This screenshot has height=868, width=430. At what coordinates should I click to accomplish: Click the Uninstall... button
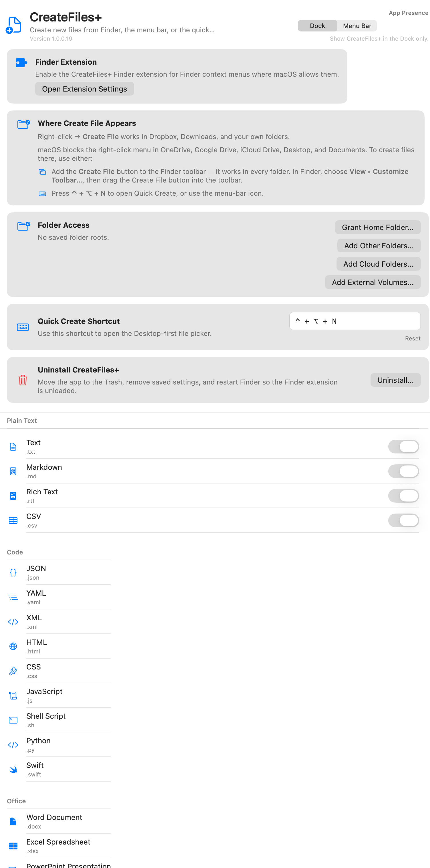pos(395,380)
